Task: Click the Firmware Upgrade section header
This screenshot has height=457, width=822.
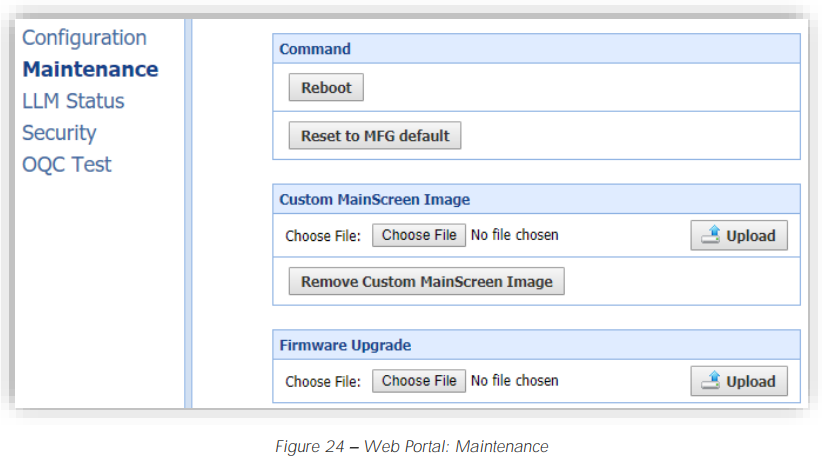Action: pyautogui.click(x=345, y=345)
